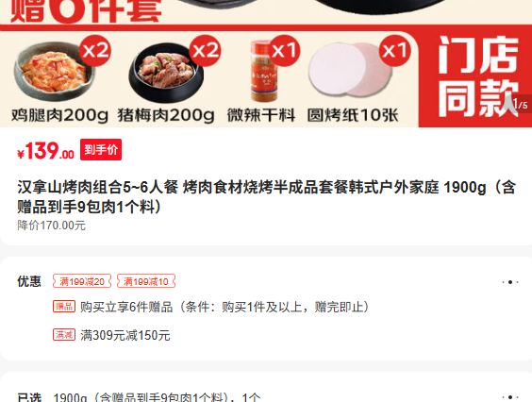Click the x1 badge on seasoning bottle
Image resolution: width=532 pixels, height=402 pixels.
(x=284, y=51)
